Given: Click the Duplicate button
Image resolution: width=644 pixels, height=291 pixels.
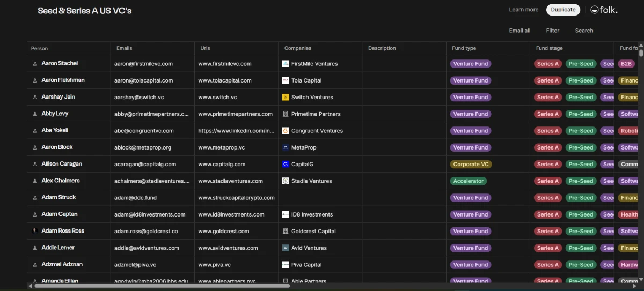Looking at the screenshot, I should pos(563,10).
